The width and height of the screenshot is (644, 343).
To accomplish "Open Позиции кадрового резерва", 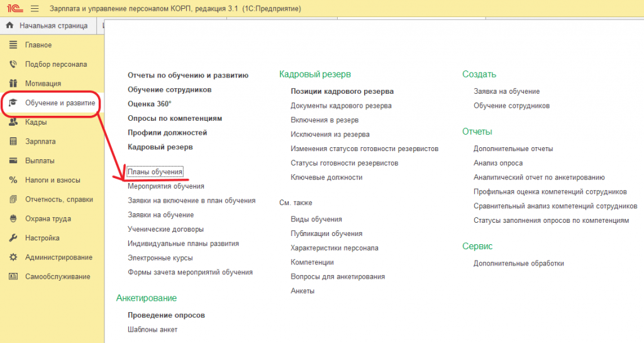I will [x=342, y=91].
